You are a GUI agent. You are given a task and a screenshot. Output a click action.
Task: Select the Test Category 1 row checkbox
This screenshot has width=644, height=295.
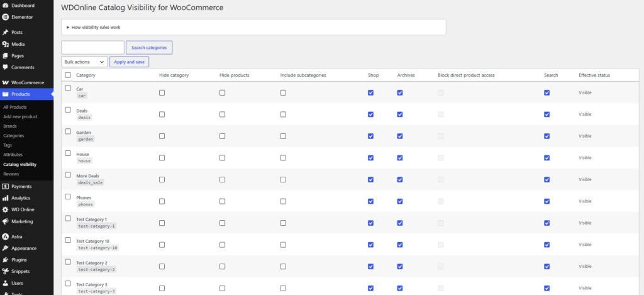[x=68, y=218]
